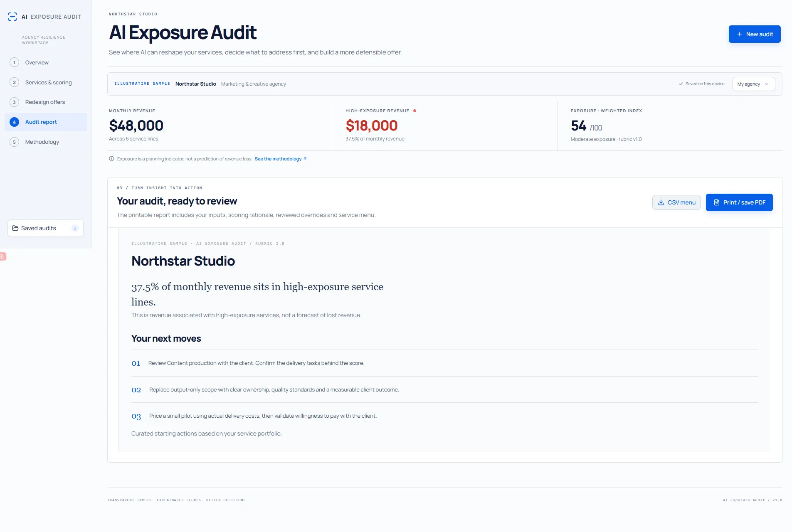
Task: Click the 54 exposure index value
Action: (578, 126)
